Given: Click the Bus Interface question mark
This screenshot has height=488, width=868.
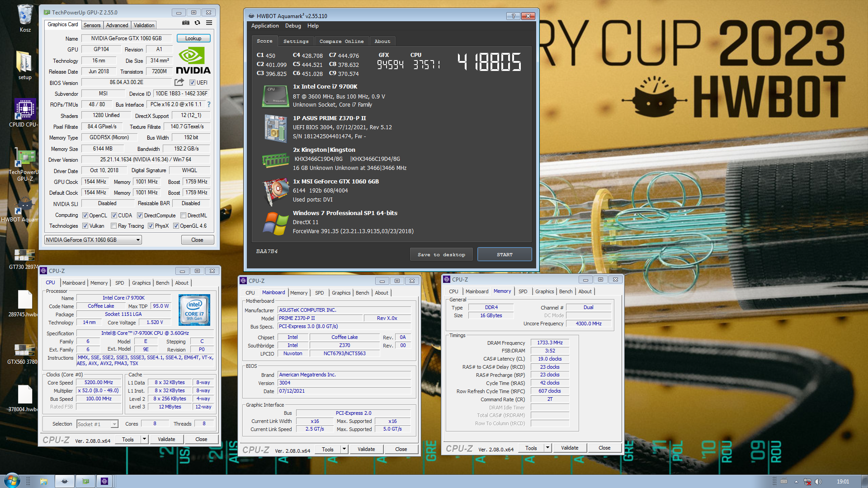Looking at the screenshot, I should click(209, 104).
